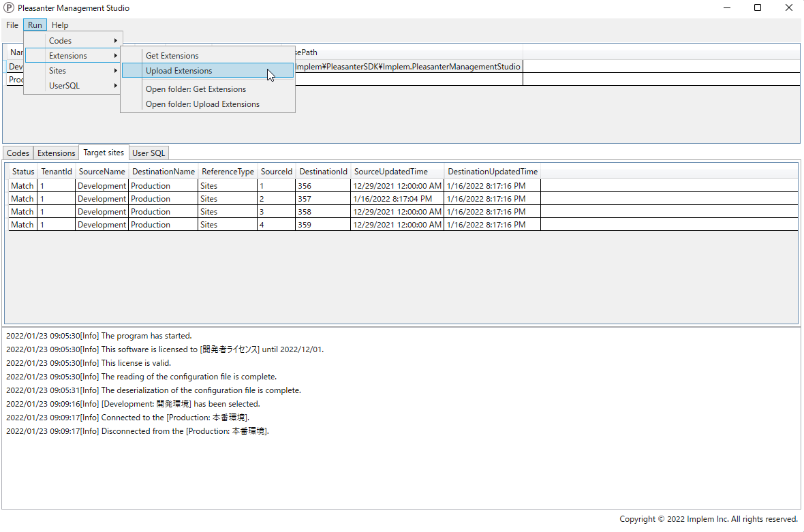The height and width of the screenshot is (532, 804).
Task: Switch to the Extensions tab
Action: click(x=56, y=153)
